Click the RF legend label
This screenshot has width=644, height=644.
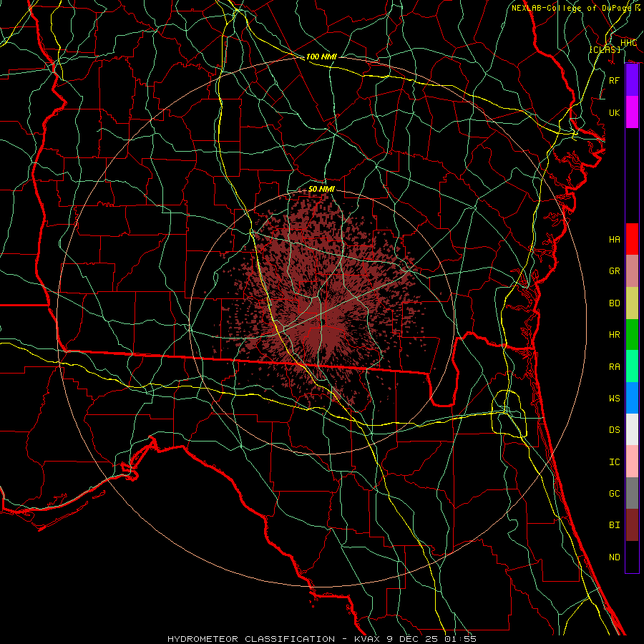click(615, 80)
